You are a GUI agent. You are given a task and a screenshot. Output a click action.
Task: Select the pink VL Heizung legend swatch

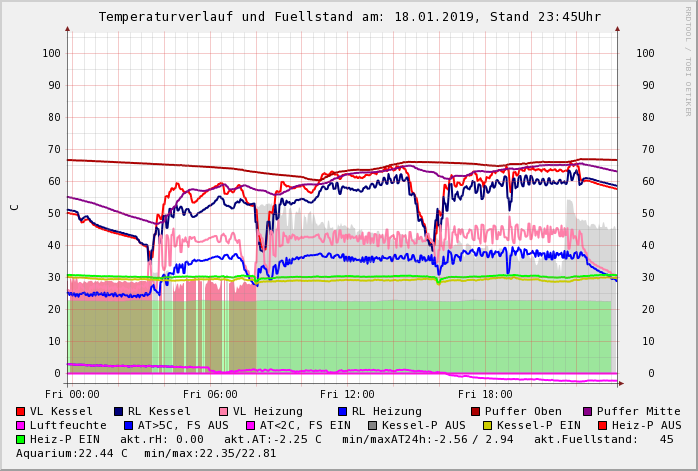(224, 411)
